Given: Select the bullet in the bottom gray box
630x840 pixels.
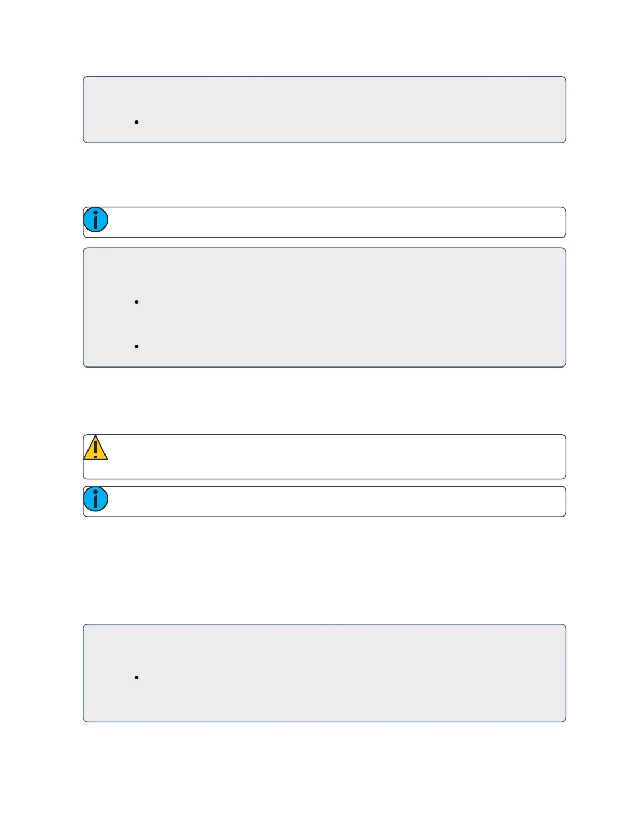Looking at the screenshot, I should tap(137, 677).
